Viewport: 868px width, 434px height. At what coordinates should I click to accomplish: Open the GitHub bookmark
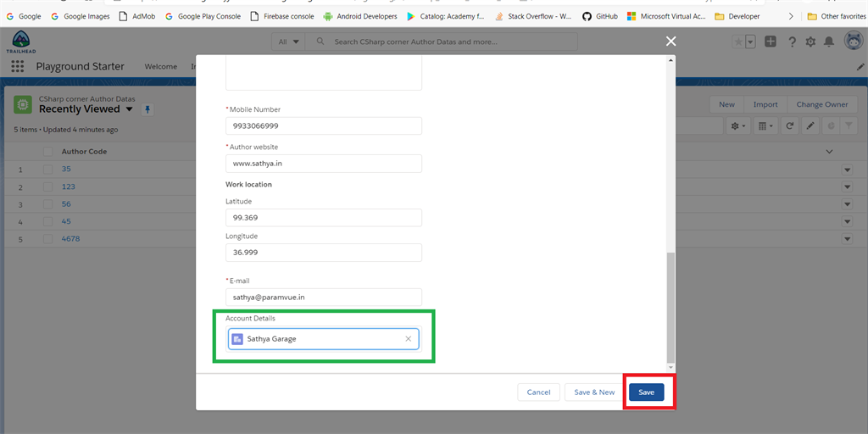tap(599, 16)
